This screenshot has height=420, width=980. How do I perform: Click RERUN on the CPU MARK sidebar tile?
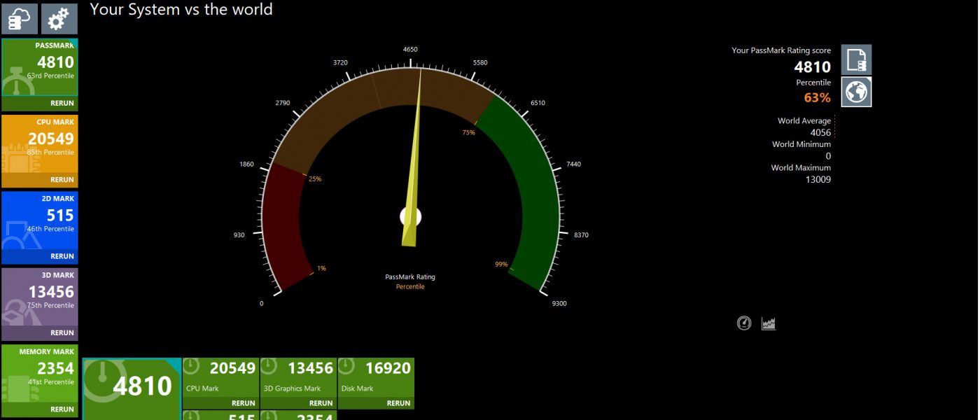point(62,180)
